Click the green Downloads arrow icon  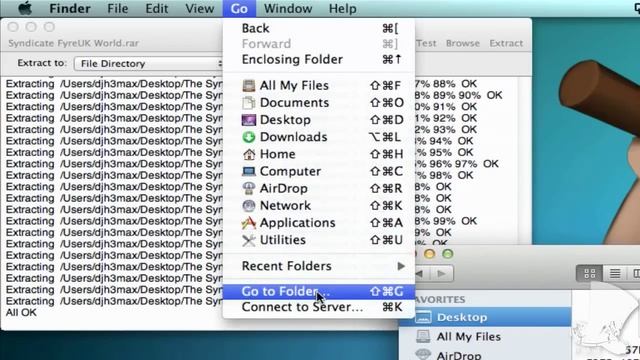pos(249,137)
